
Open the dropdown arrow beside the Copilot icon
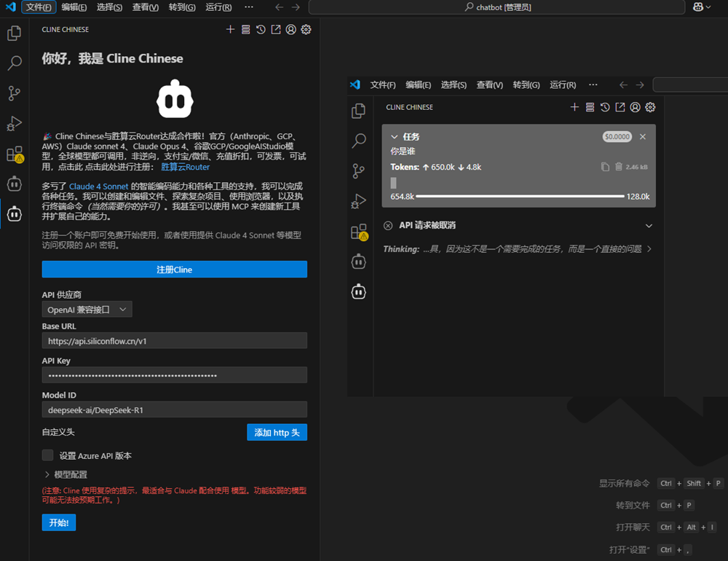[708, 7]
